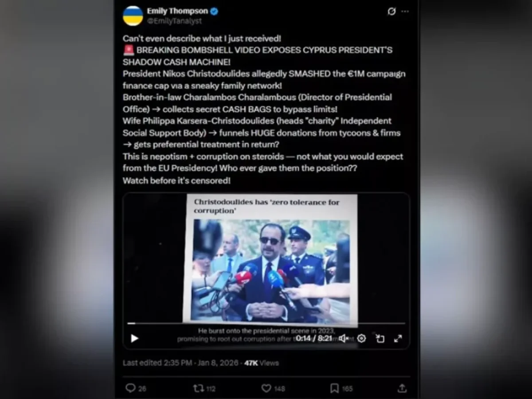Repost the post with 112 reposts
Image resolution: width=532 pixels, height=399 pixels.
point(204,388)
